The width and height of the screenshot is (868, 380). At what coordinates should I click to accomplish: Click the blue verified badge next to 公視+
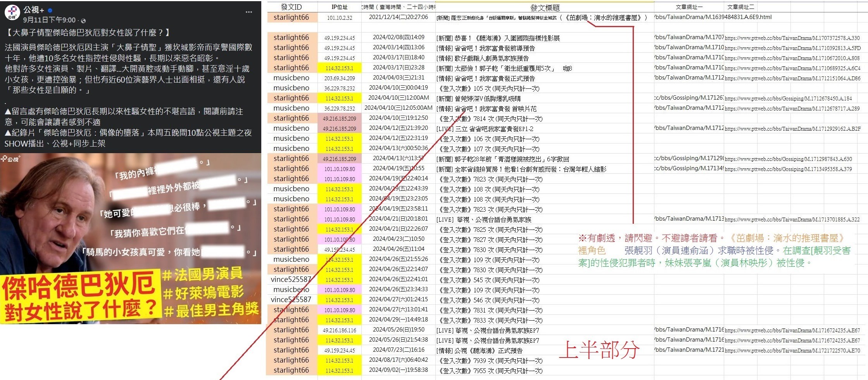[50, 10]
